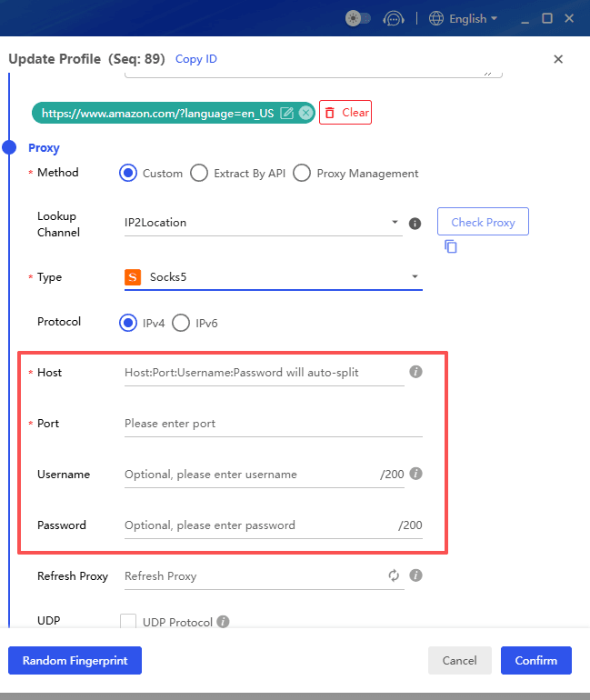Click the Username input field
This screenshot has height=700, width=590.
(x=265, y=475)
